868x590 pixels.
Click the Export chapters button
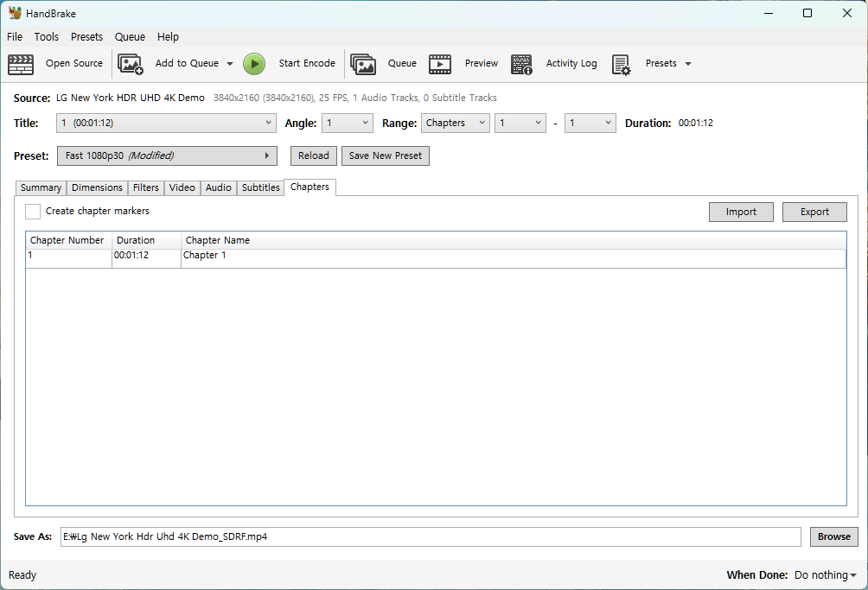click(814, 212)
